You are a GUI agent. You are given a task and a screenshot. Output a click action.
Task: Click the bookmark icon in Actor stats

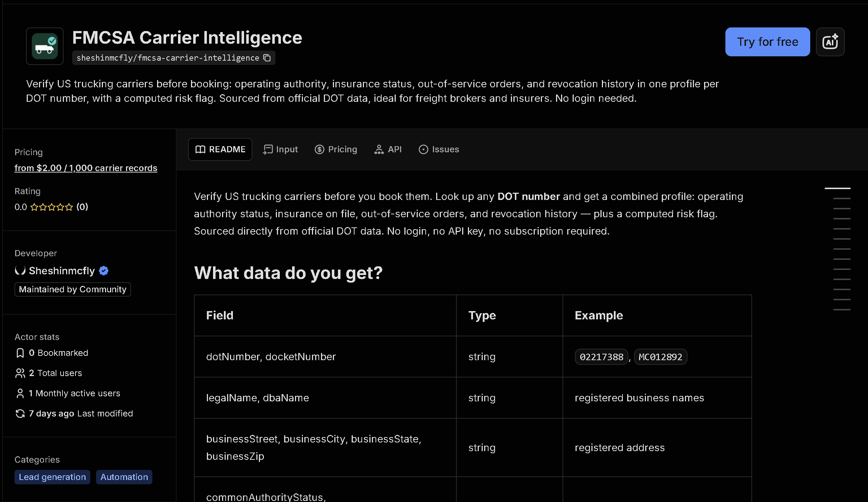point(20,353)
